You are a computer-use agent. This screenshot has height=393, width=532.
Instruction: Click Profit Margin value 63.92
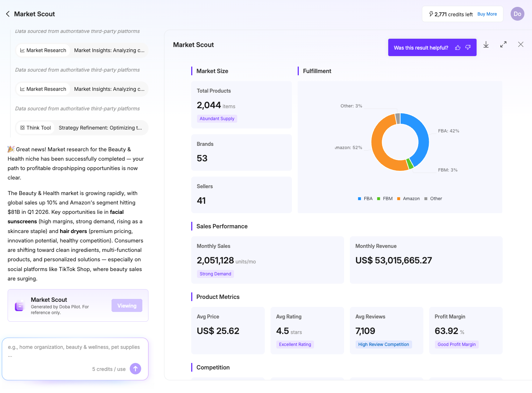[446, 331]
